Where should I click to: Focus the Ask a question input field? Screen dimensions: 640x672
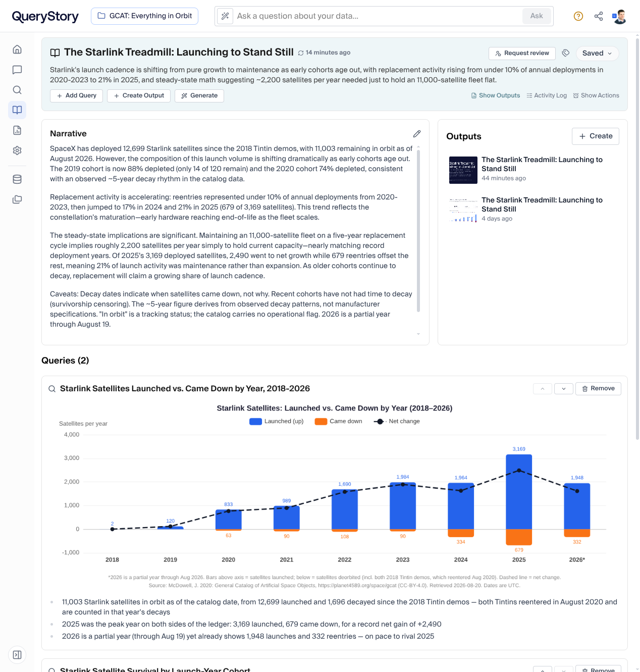coord(379,16)
